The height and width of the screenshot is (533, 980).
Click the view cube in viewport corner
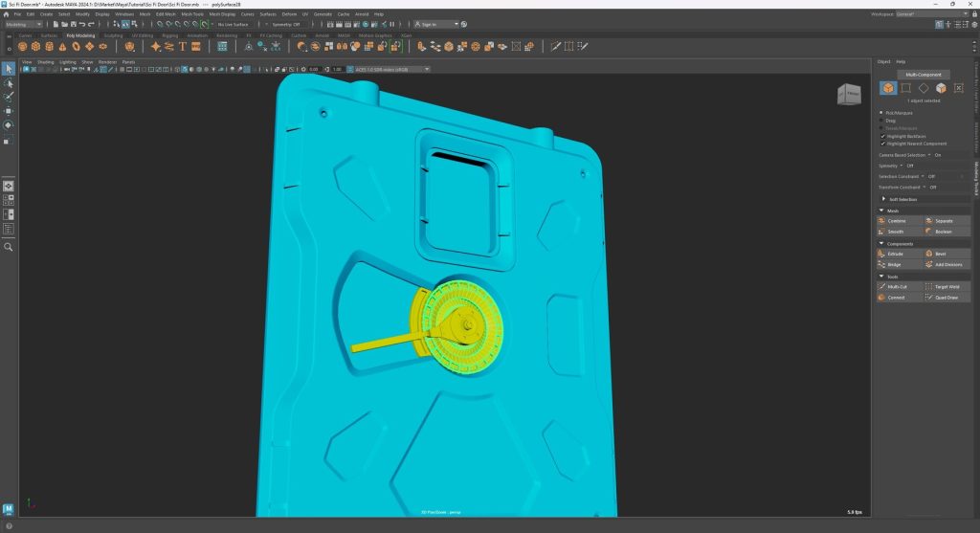[x=849, y=95]
